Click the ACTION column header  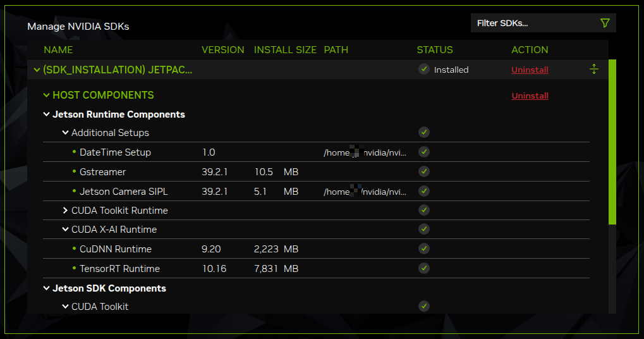tap(530, 50)
